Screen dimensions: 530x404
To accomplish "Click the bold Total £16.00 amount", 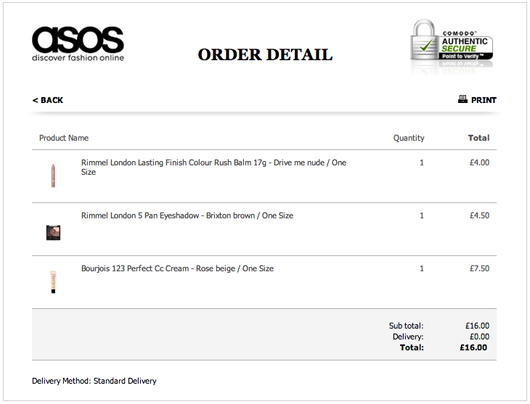I will (x=474, y=348).
